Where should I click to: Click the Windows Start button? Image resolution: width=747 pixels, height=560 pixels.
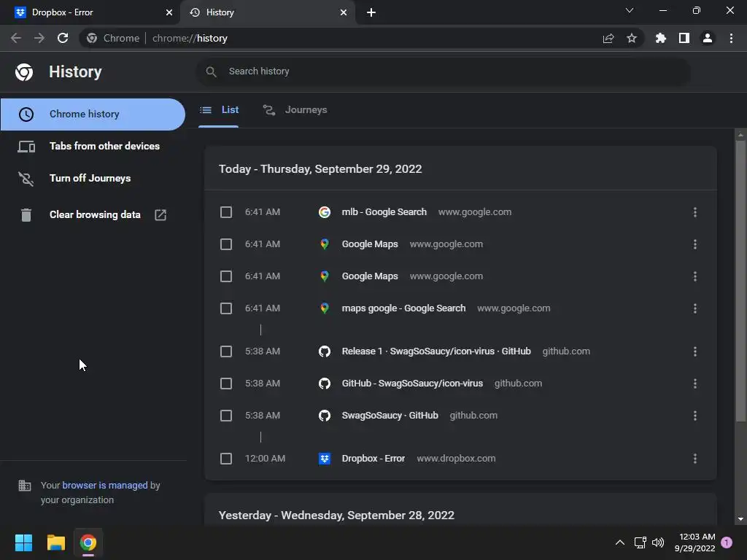tap(24, 542)
